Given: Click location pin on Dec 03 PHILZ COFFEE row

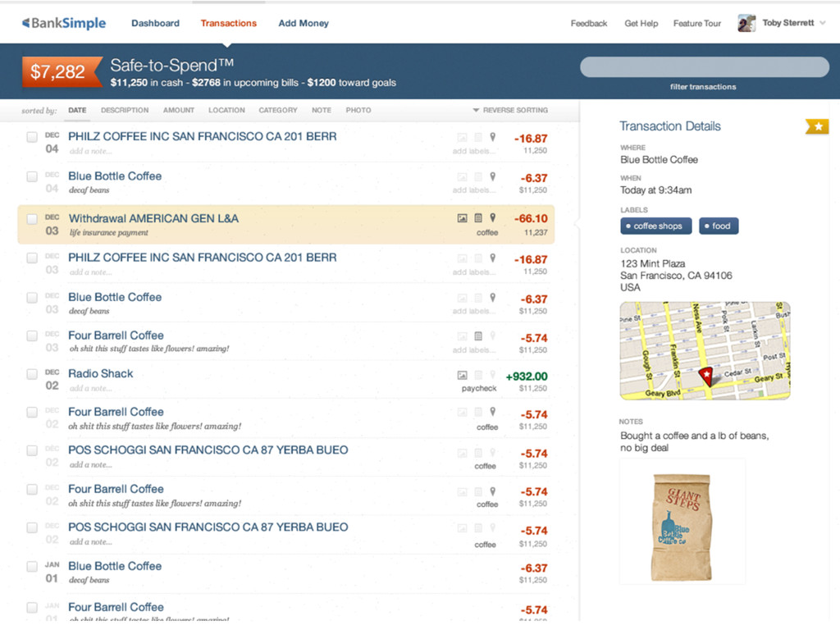Looking at the screenshot, I should pyautogui.click(x=493, y=258).
